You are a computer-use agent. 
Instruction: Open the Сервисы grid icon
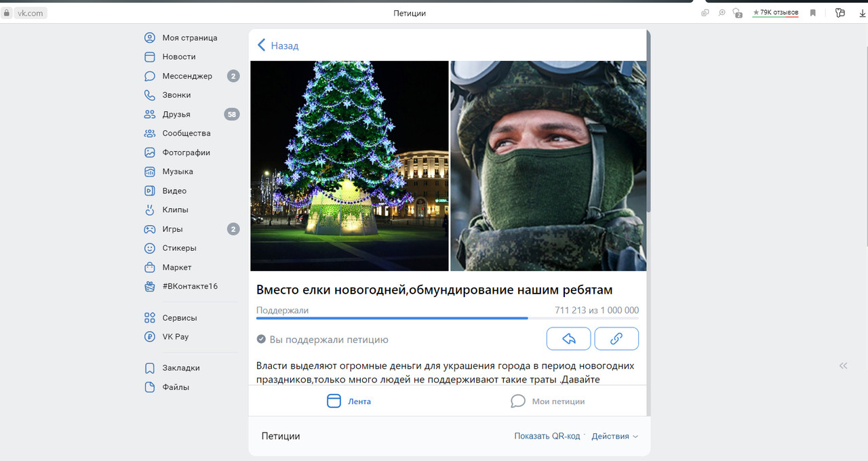coord(150,318)
